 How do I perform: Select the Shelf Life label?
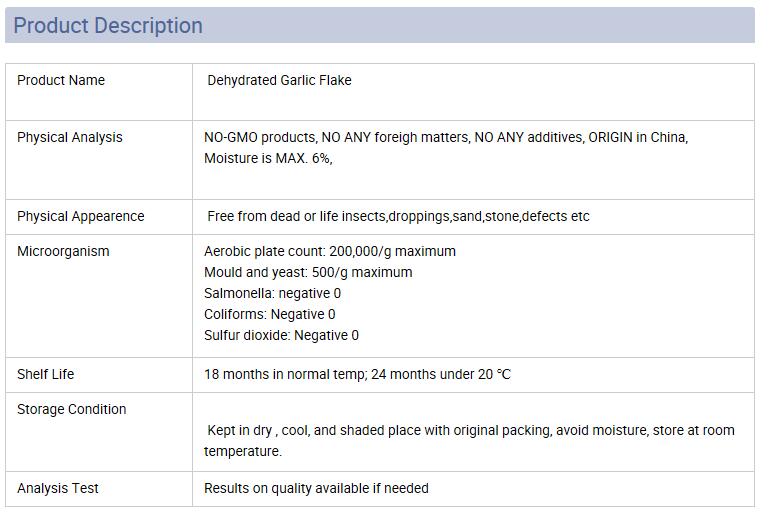[x=46, y=375]
